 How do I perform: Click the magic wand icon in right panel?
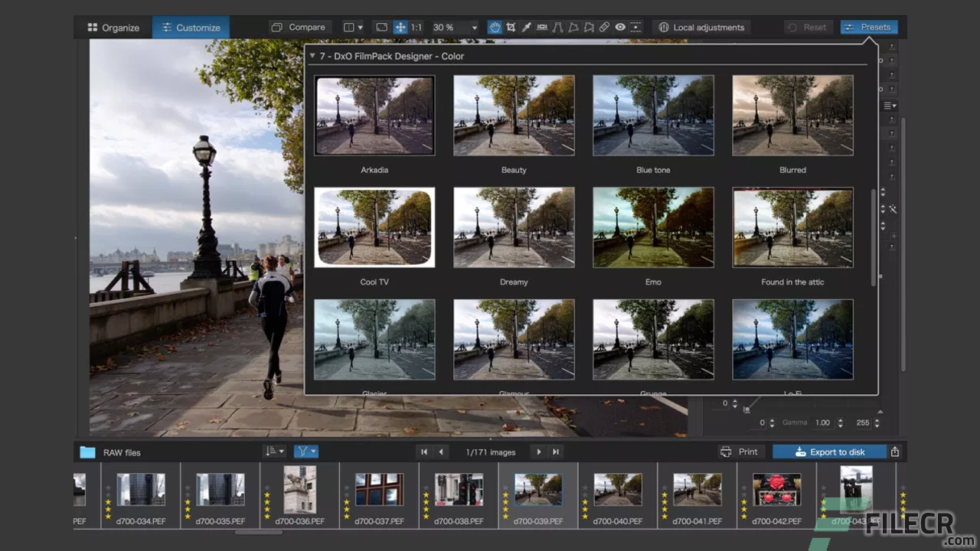point(893,209)
